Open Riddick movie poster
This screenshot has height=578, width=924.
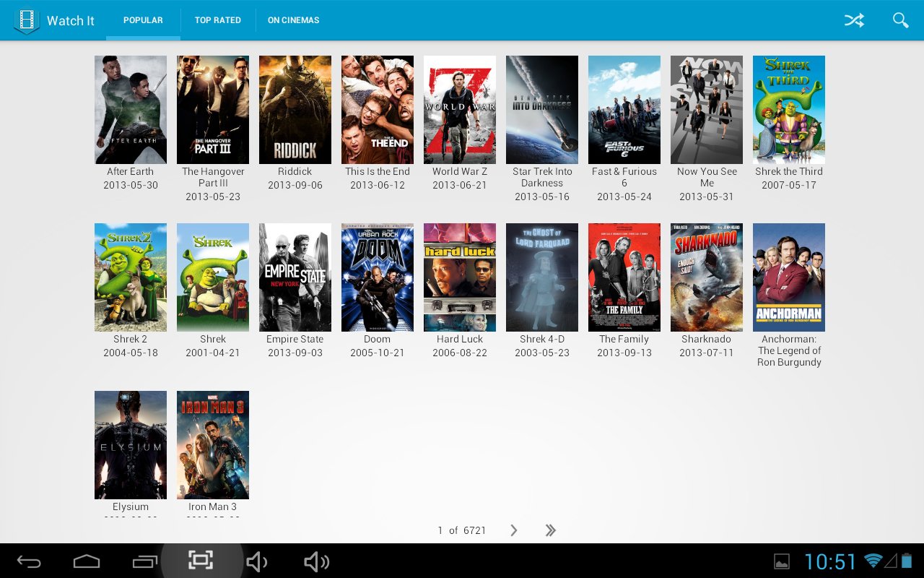point(295,110)
